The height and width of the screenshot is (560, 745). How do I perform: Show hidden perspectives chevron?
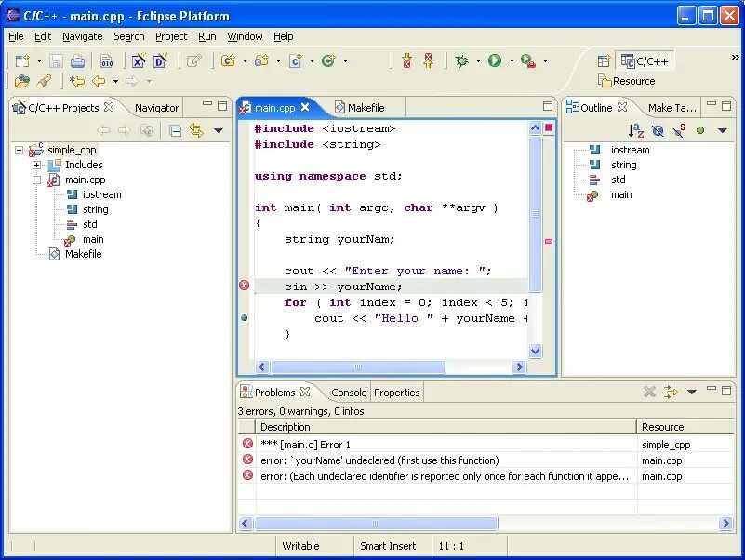pos(735,58)
